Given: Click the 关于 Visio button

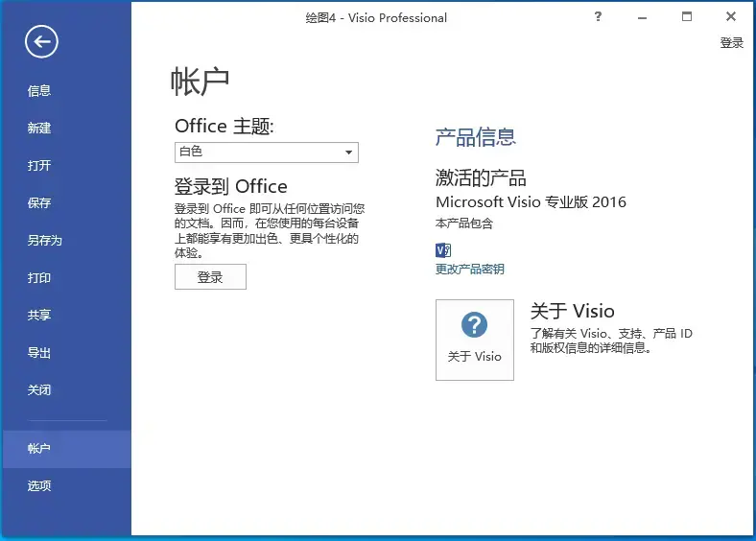Looking at the screenshot, I should [x=475, y=340].
